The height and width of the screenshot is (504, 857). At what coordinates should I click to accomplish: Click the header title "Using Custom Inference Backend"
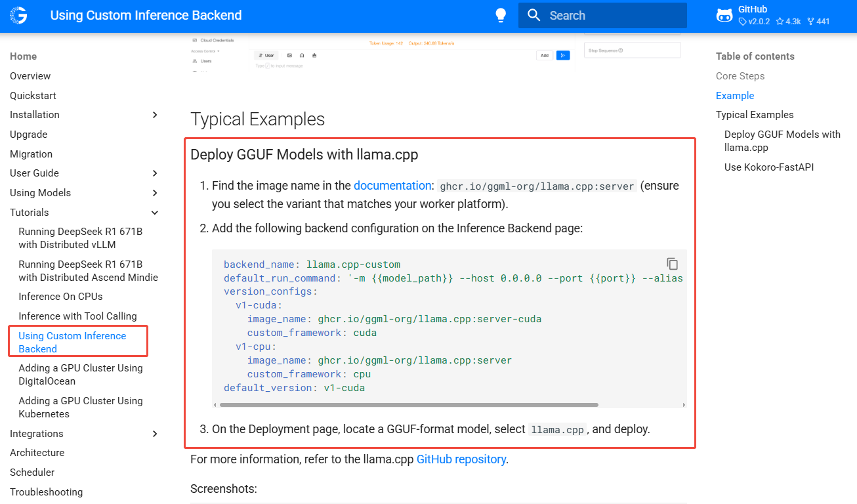pos(146,15)
